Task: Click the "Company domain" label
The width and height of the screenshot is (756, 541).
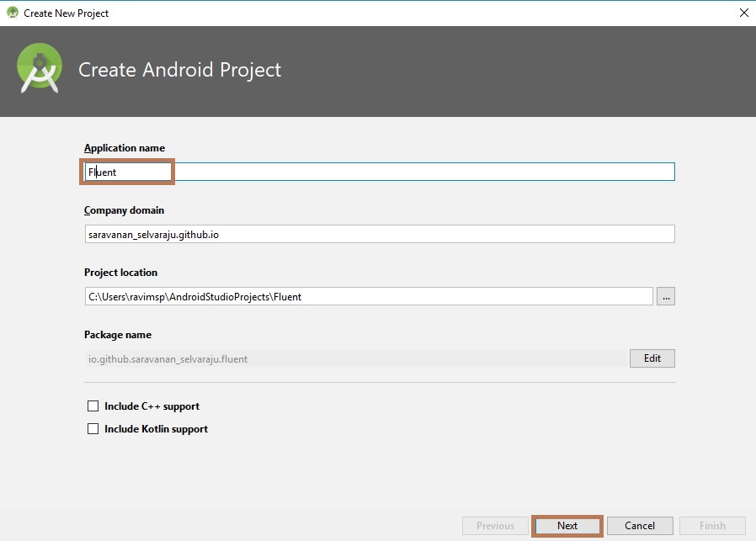Action: click(x=124, y=210)
